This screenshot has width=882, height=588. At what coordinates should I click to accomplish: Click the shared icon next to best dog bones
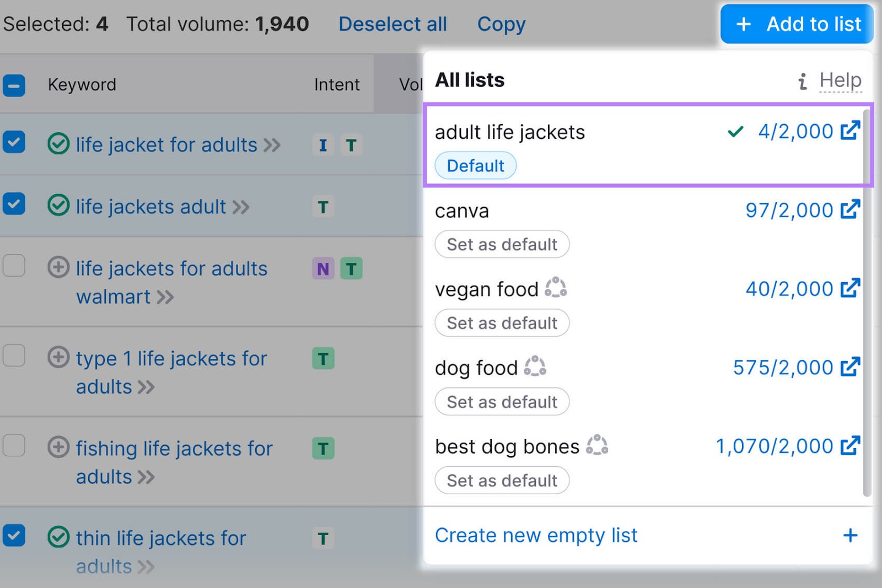597,445
